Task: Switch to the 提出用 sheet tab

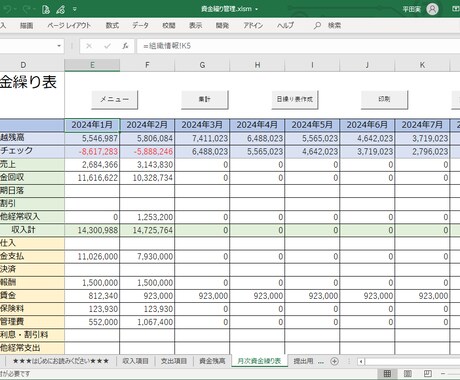Action: (303, 361)
